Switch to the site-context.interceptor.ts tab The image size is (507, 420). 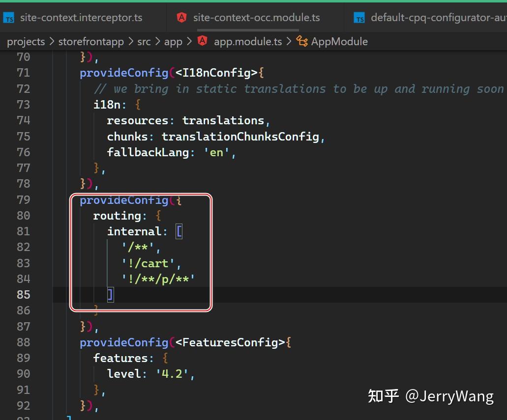pyautogui.click(x=81, y=18)
